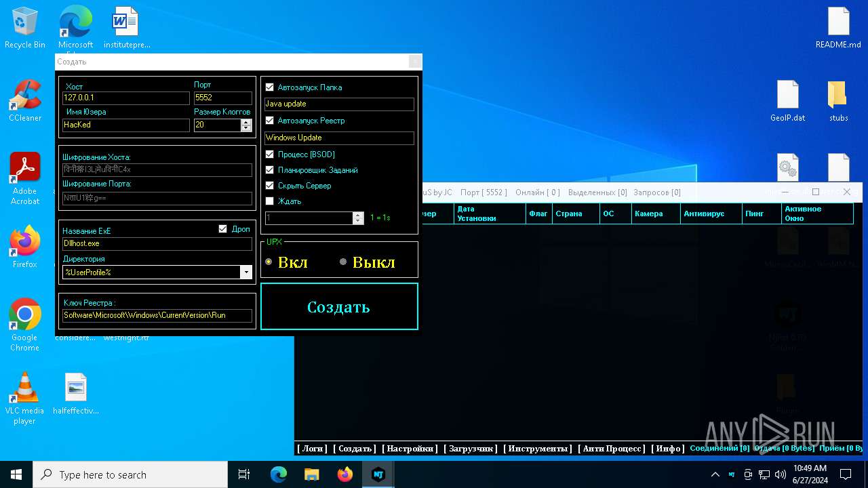
Task: Open the Windows Start menu
Action: 16,474
